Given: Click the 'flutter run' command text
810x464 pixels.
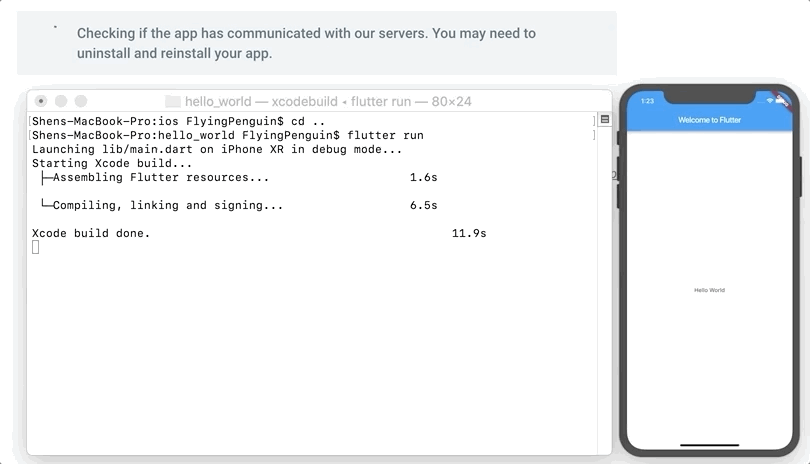Looking at the screenshot, I should point(385,135).
